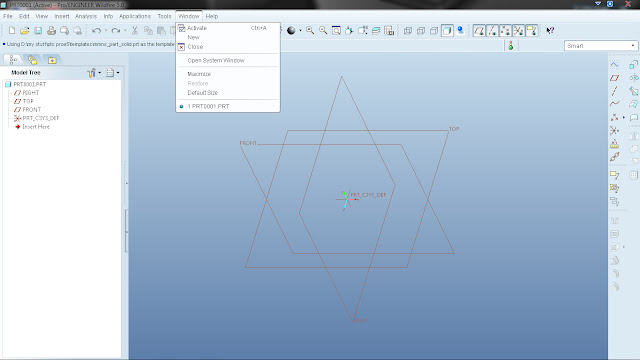Image resolution: width=640 pixels, height=360 pixels.
Task: Click the Undo arrow icon
Action: pyautogui.click(x=96, y=31)
